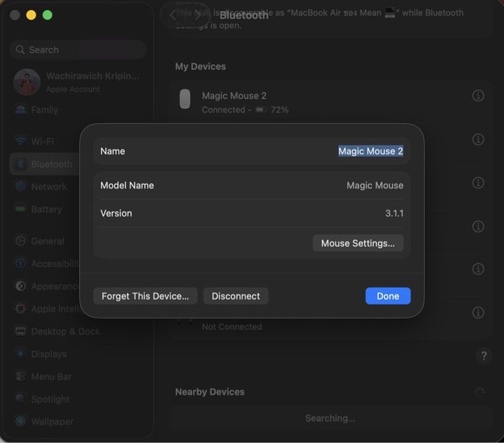The image size is (504, 443).
Task: Edit the Name field Magic Mouse 2
Action: coord(370,151)
